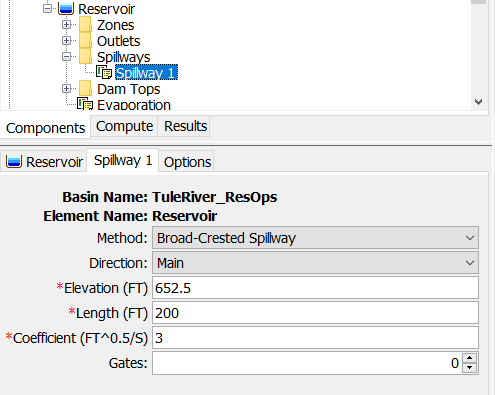Image resolution: width=495 pixels, height=395 pixels.
Task: Expand the Outlets tree node
Action: pos(66,41)
